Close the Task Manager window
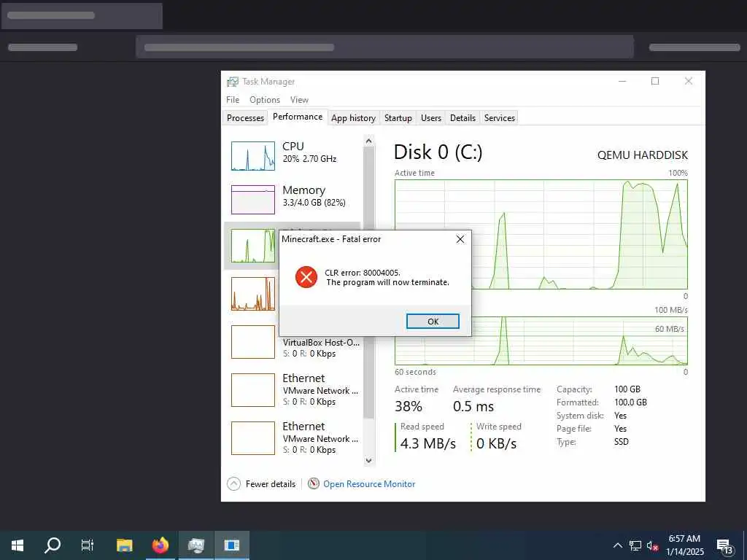The image size is (747, 560). (689, 82)
